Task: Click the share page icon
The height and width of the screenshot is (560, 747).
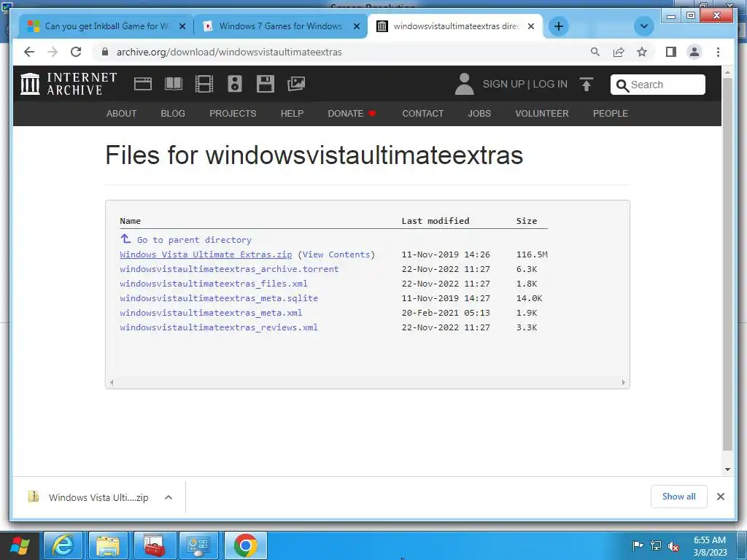Action: [x=619, y=52]
